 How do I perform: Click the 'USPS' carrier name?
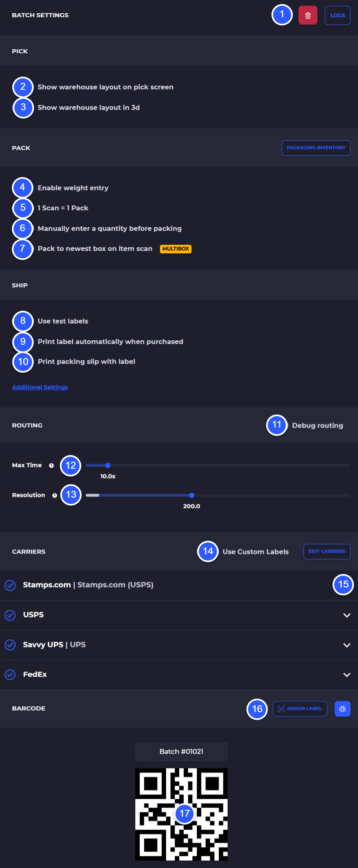[33, 615]
